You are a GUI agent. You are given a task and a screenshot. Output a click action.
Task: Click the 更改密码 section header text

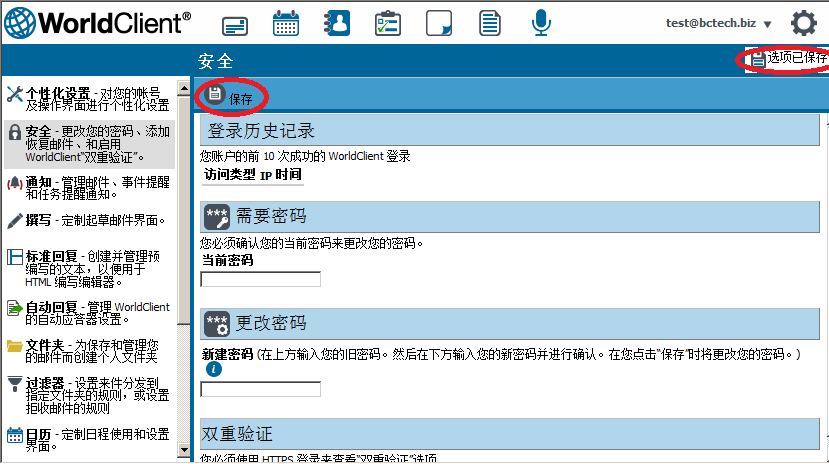point(271,323)
